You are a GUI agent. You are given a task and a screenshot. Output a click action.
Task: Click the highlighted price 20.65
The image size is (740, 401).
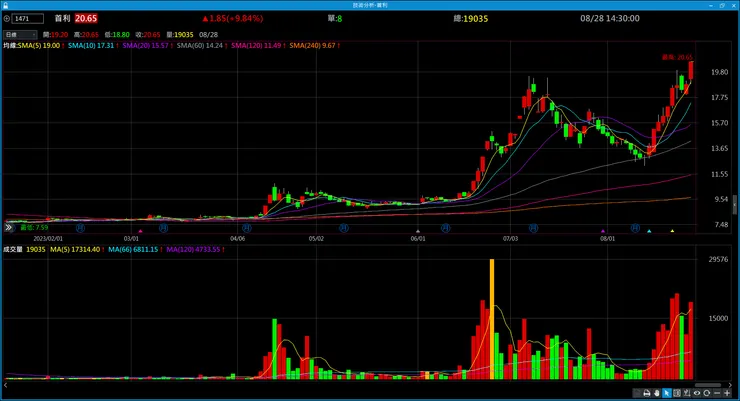click(x=86, y=19)
